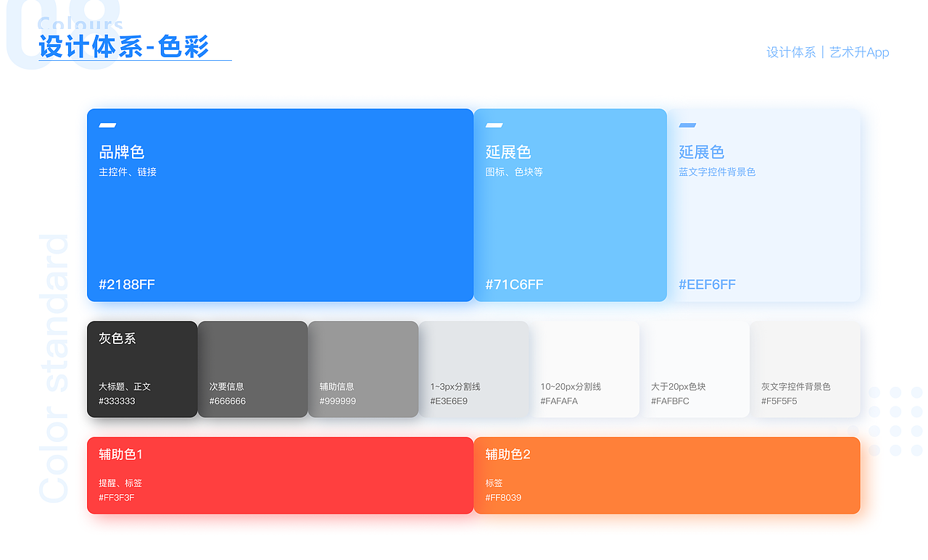Choose the divider line swatch #E3E6E9
Screen dimensions: 928x560
coord(473,369)
